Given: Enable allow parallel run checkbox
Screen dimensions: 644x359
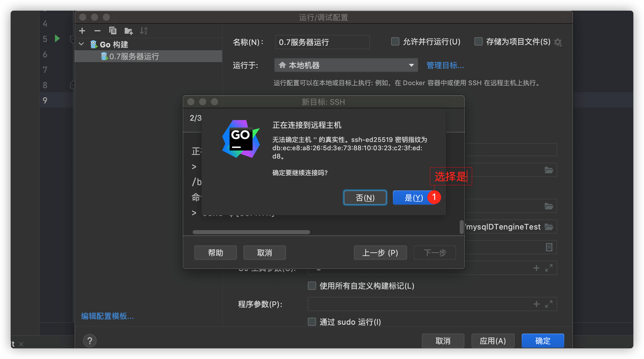Looking at the screenshot, I should click(x=395, y=41).
